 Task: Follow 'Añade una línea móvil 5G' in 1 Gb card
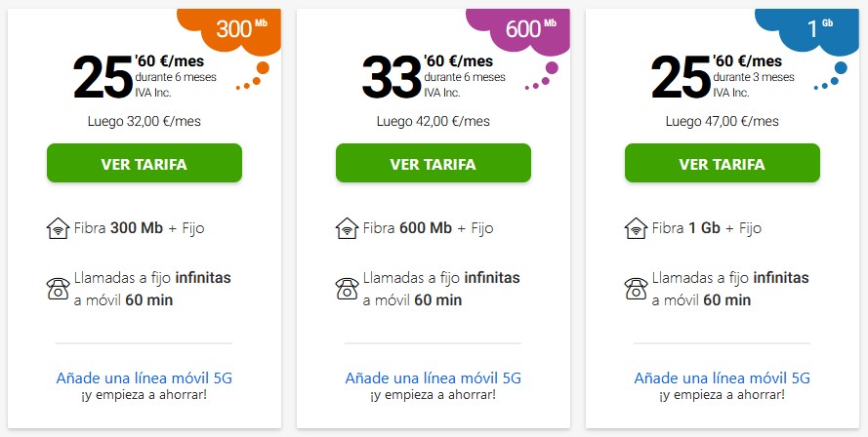pos(722,378)
